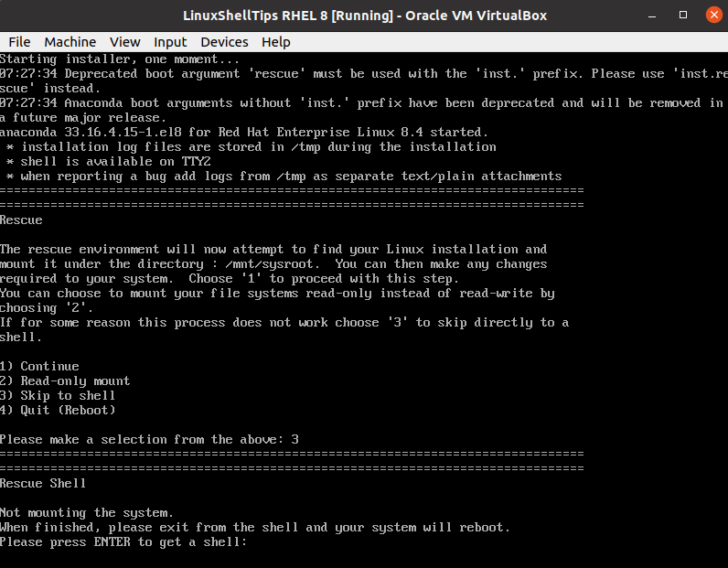Viewport: 728px width, 568px height.
Task: Click the 'shell is available on TTY2' line
Action: (x=109, y=161)
